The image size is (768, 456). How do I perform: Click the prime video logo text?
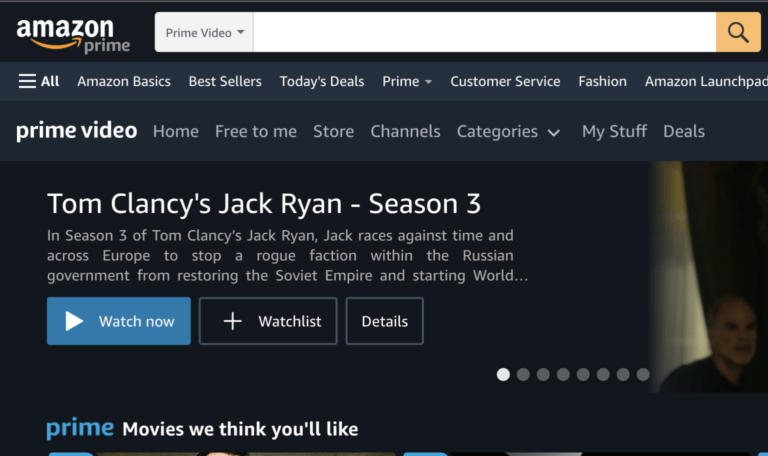(x=76, y=131)
